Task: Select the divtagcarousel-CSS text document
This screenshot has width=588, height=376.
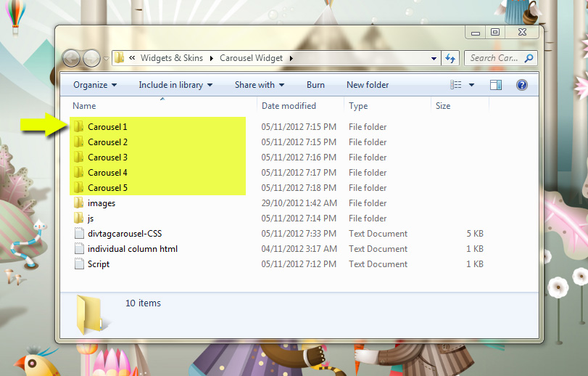Action: [x=125, y=234]
